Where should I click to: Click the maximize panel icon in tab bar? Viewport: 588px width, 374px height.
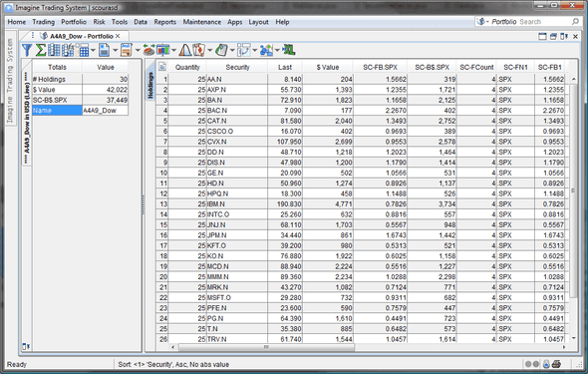[x=542, y=36]
